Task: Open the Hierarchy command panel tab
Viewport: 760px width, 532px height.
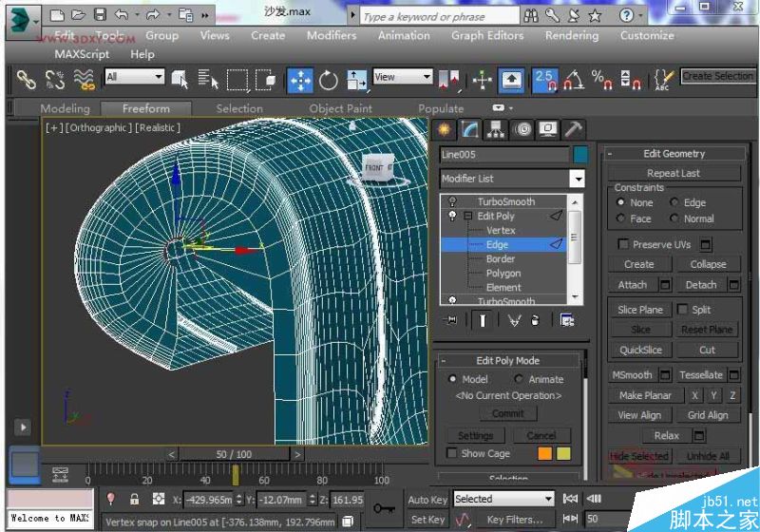Action: 496,129
